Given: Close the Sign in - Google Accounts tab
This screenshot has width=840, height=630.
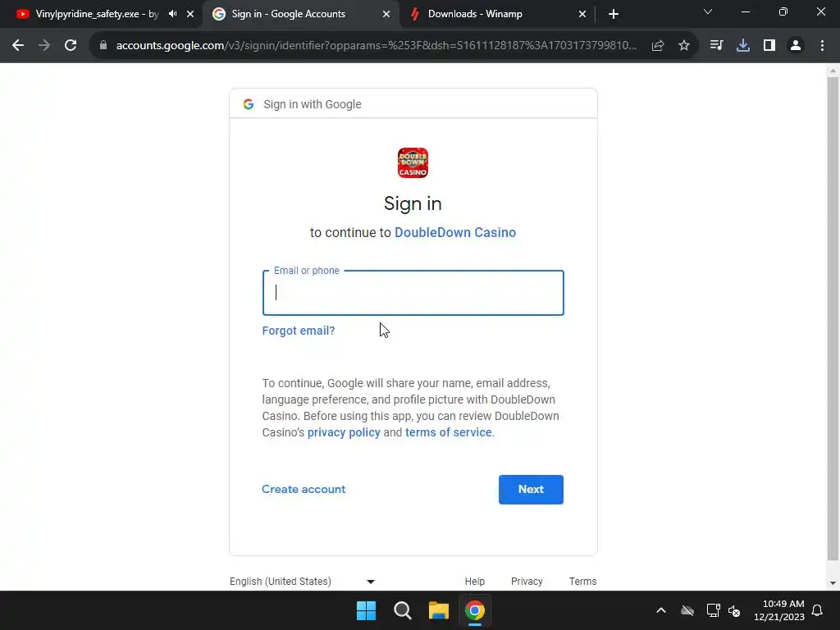Looking at the screenshot, I should coord(386,14).
